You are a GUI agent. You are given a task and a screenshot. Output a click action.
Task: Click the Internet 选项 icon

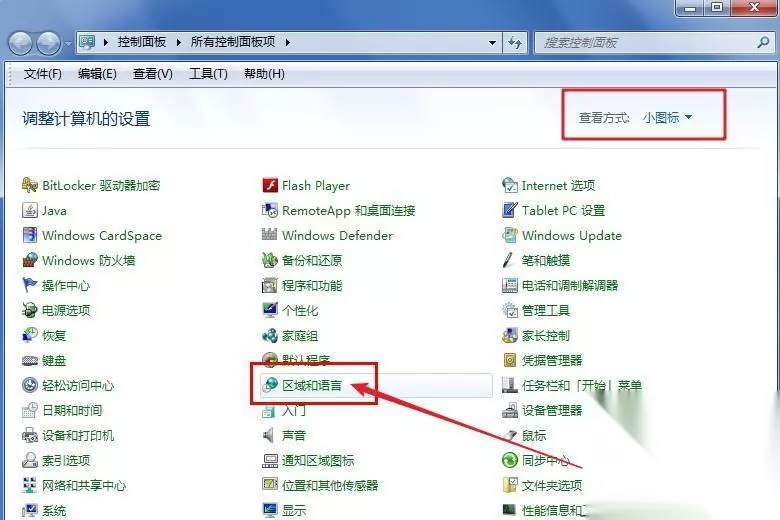tap(509, 186)
